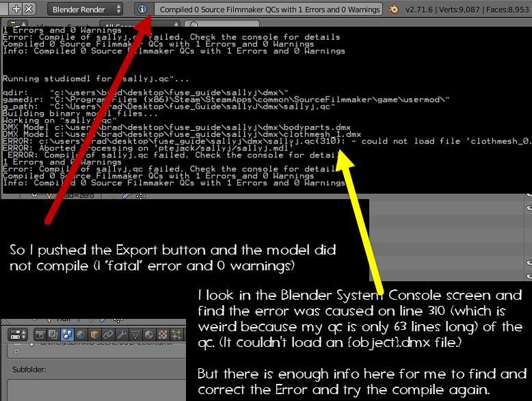Click the delete scene X button
This screenshot has height=401, width=532.
tap(29, 9)
